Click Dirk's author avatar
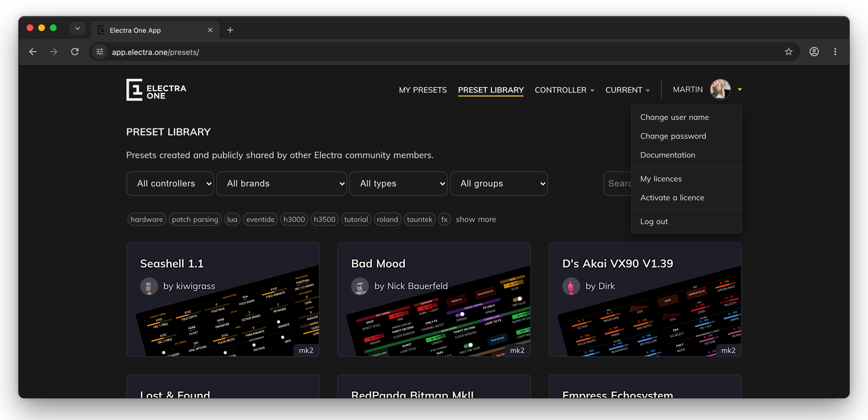The height and width of the screenshot is (420, 868). [571, 286]
